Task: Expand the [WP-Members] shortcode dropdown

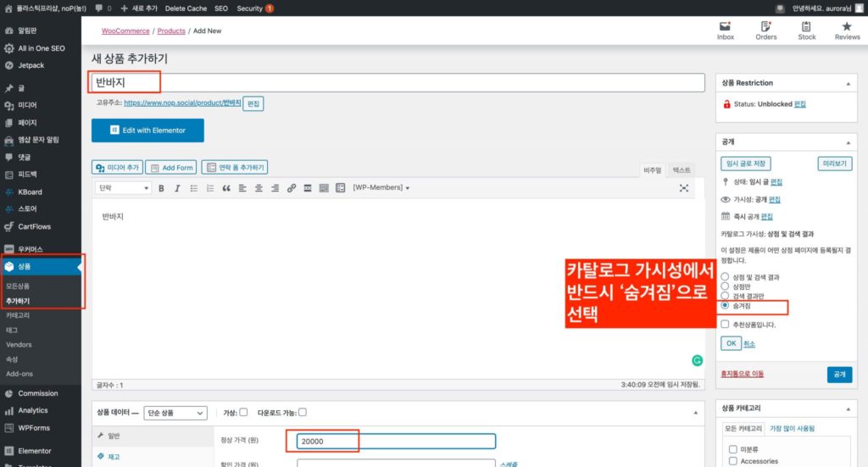Action: click(x=381, y=188)
